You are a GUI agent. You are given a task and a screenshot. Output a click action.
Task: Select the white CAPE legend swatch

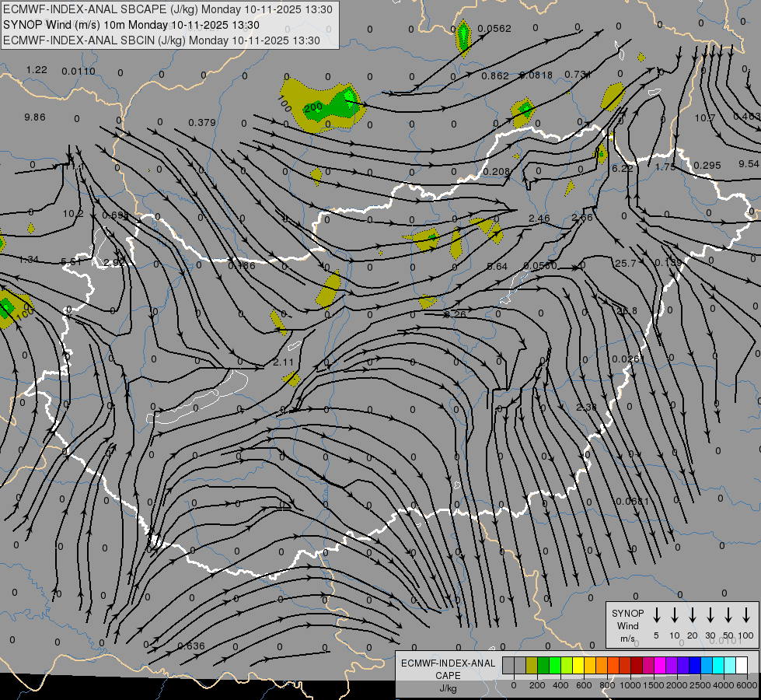point(742,666)
